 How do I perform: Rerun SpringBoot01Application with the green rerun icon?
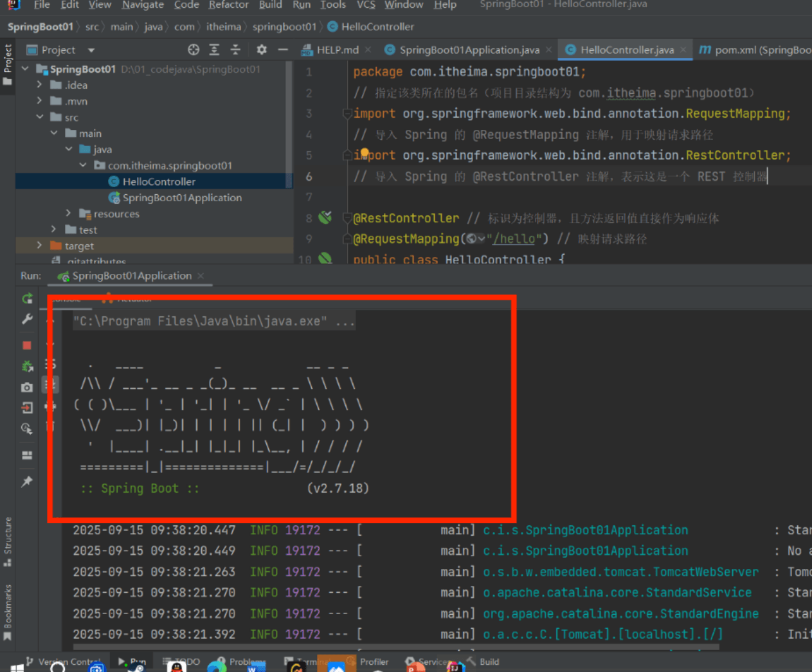coord(27,298)
